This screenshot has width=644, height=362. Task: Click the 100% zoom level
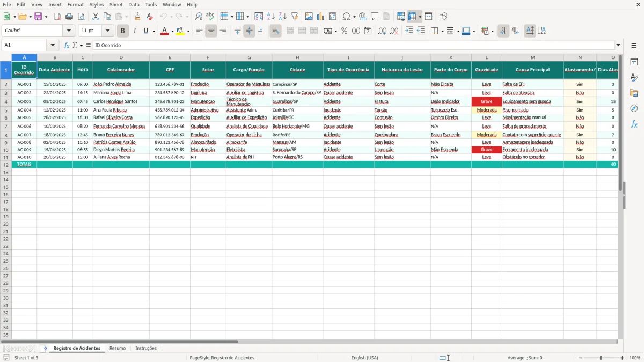pos(635,358)
